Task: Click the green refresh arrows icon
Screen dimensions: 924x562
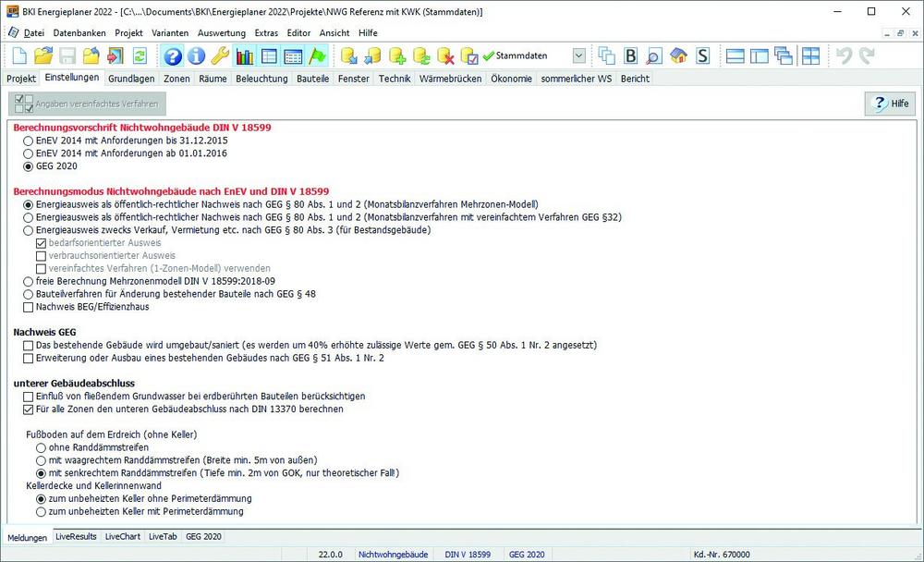Action: (x=140, y=56)
